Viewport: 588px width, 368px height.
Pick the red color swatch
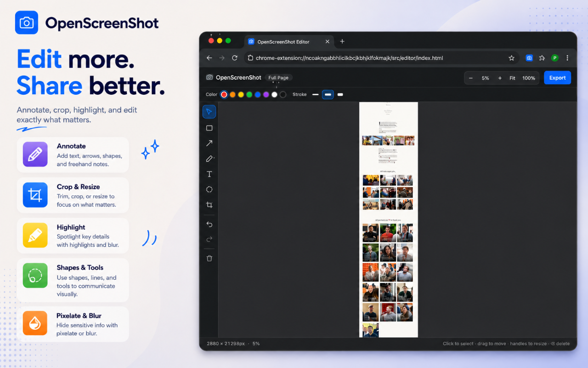pos(224,94)
